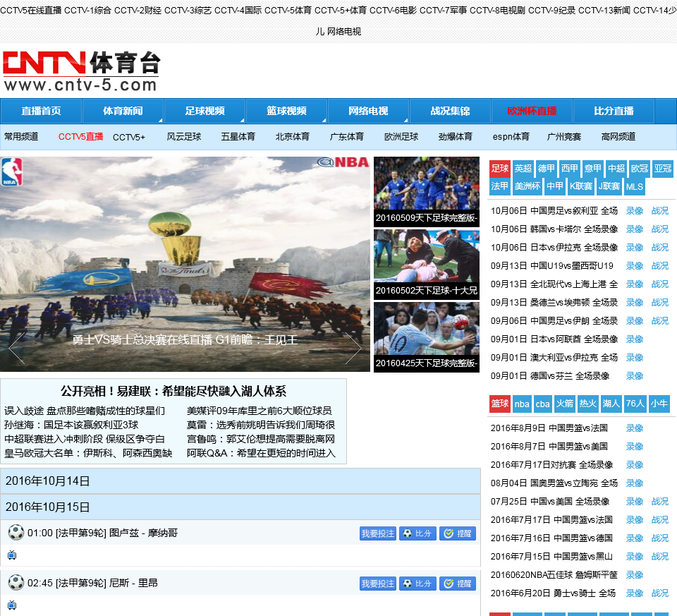
Task: Click TV icon under 图卢兹 - 摩纳哥 match
Action: click(x=12, y=555)
